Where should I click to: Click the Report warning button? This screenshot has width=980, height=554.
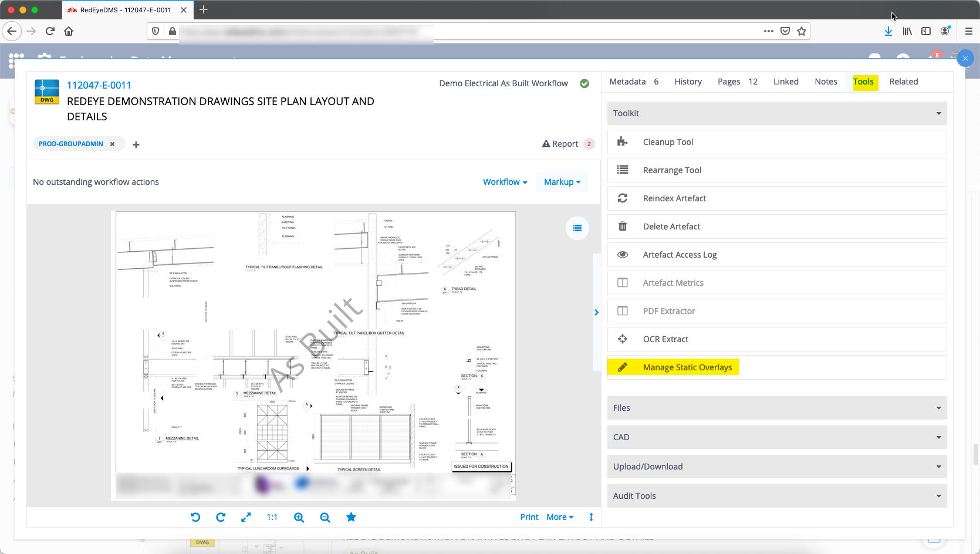point(567,144)
